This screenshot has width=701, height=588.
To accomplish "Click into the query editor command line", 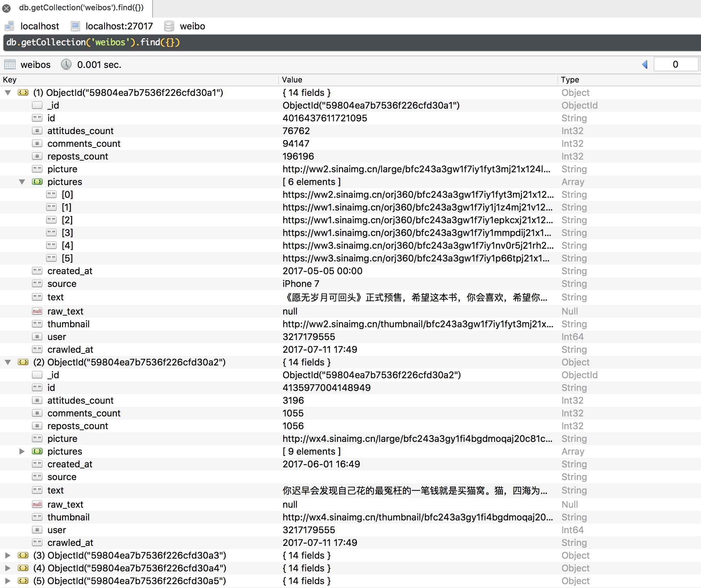I will coord(352,42).
